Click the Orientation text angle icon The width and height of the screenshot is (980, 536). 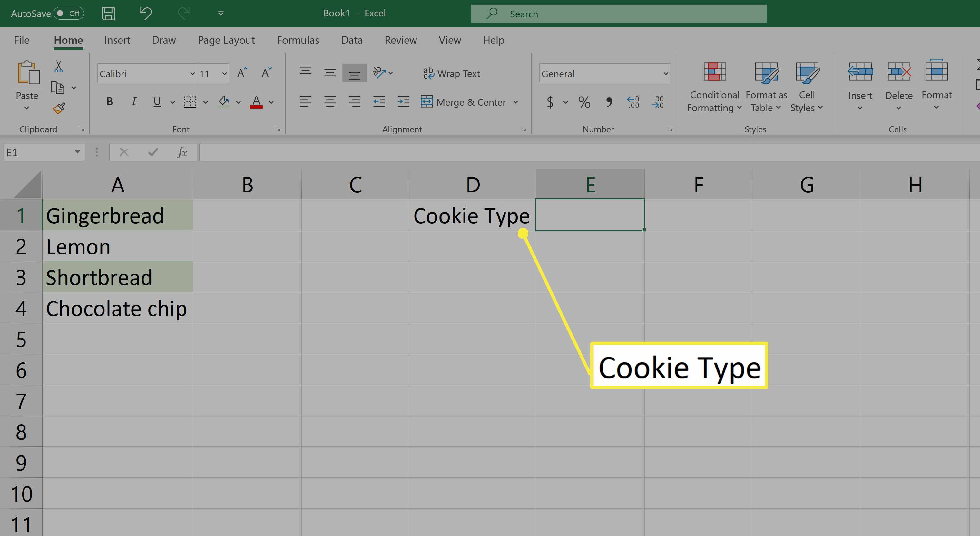[379, 72]
